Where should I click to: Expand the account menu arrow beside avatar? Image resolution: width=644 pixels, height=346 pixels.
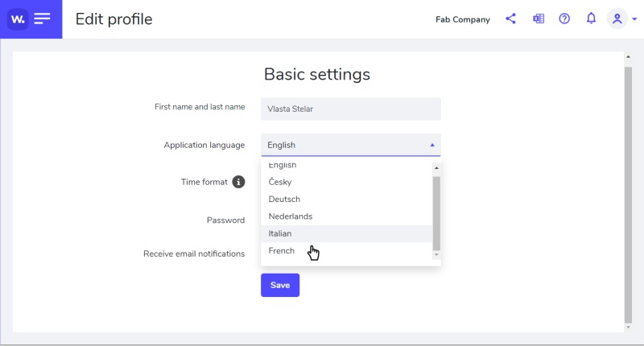(634, 19)
